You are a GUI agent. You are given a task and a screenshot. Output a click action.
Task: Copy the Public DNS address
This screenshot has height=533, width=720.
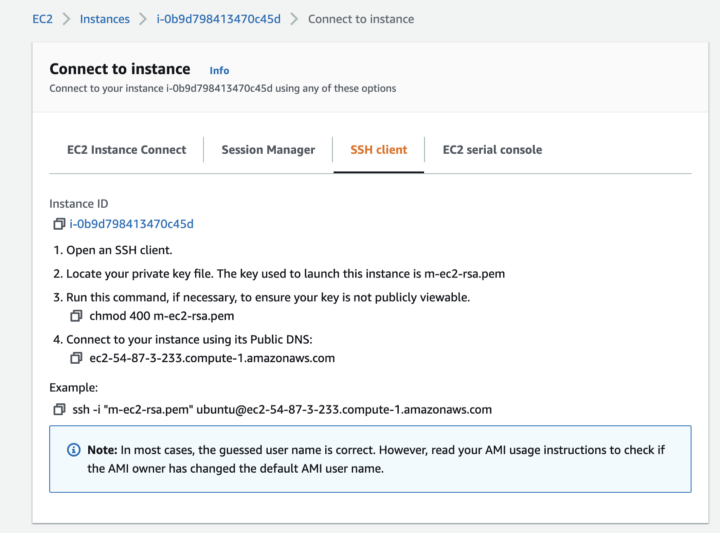pyautogui.click(x=76, y=358)
